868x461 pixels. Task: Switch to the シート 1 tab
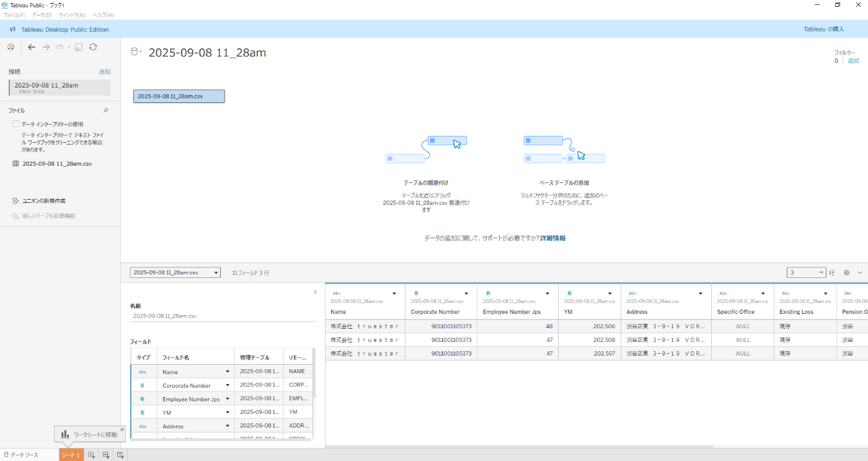(x=71, y=455)
